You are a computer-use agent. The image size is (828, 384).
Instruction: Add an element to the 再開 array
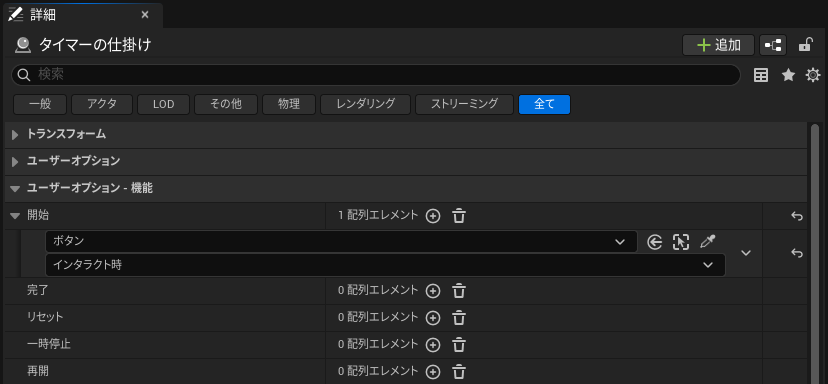point(433,372)
